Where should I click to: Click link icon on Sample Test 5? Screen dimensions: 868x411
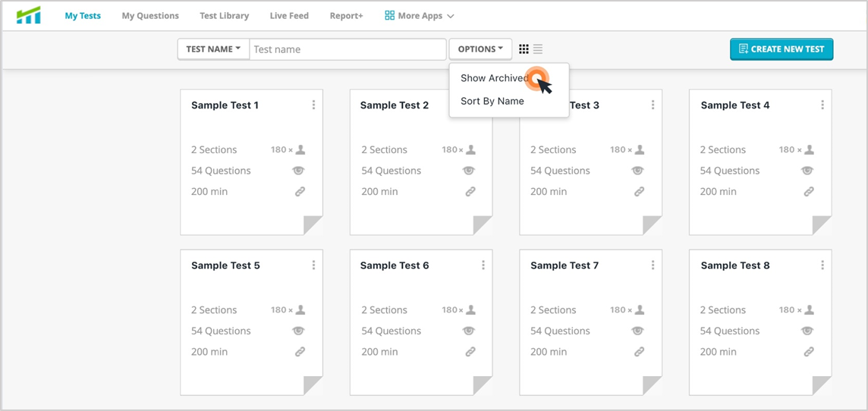300,352
